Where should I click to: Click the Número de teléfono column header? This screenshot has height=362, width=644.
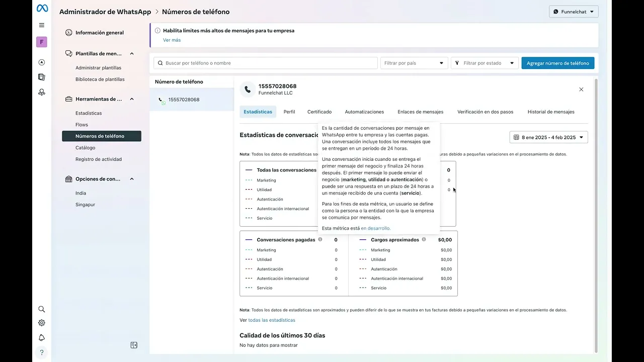point(179,81)
